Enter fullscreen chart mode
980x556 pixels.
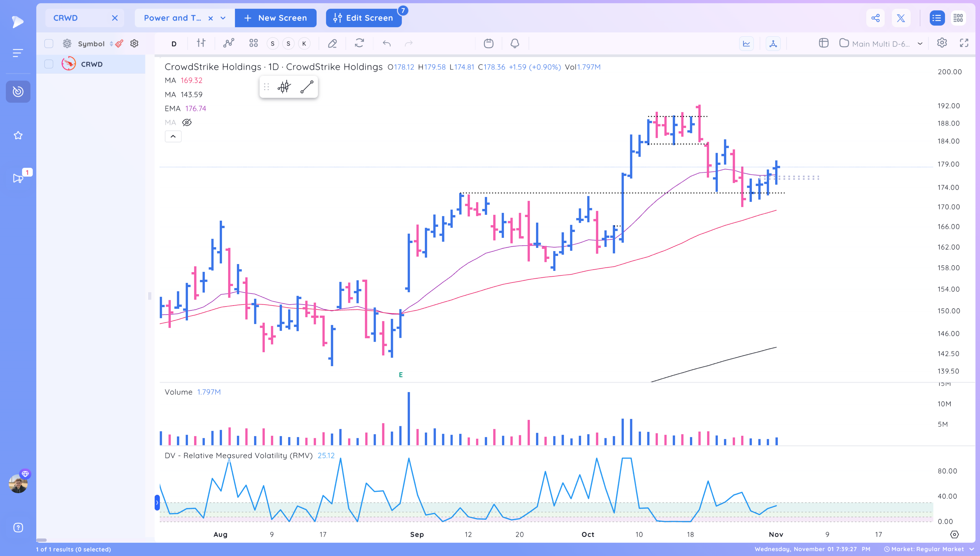pos(964,43)
